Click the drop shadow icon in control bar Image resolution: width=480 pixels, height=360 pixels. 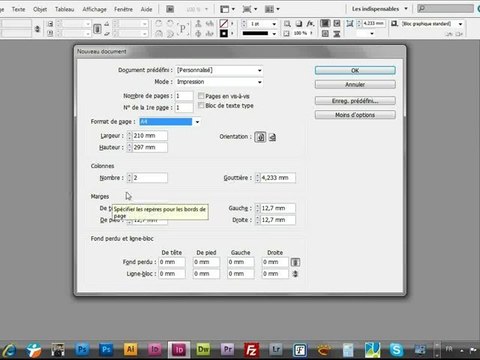[299, 24]
